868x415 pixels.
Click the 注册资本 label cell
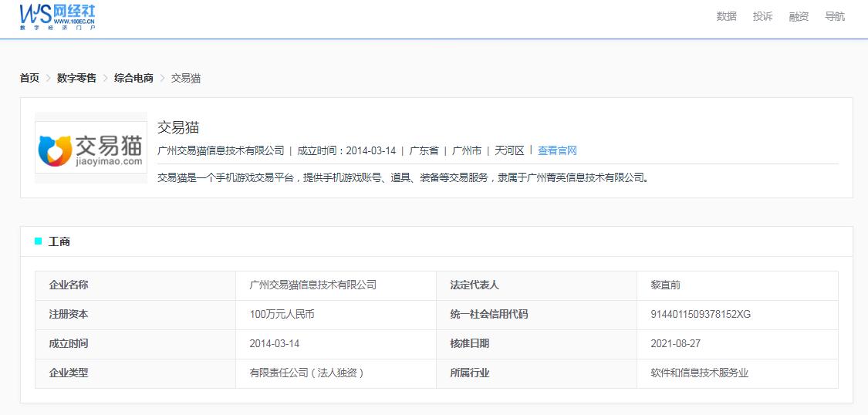click(135, 315)
